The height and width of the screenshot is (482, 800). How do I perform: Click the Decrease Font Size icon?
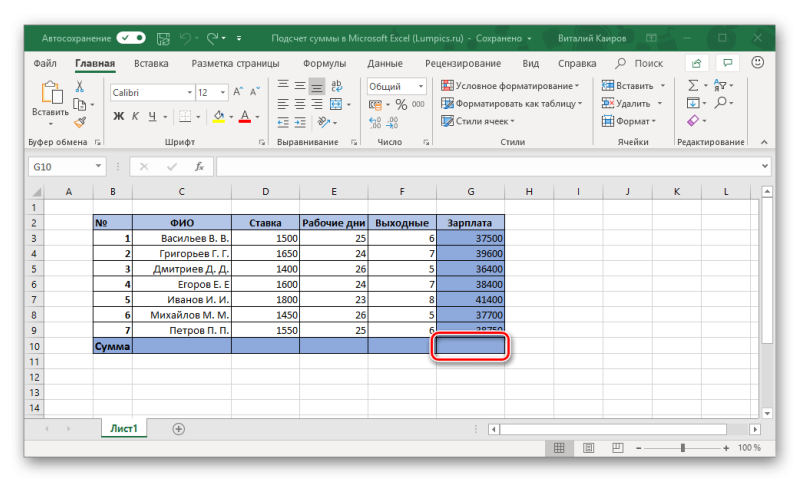[x=255, y=92]
